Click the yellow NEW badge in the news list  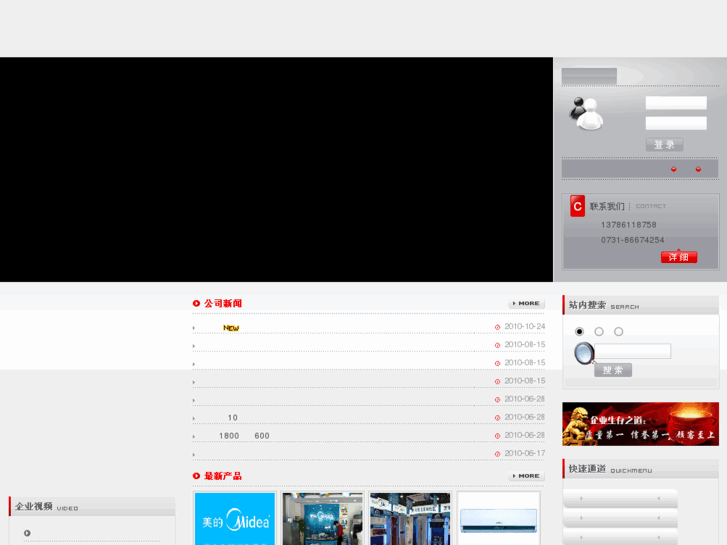(231, 328)
